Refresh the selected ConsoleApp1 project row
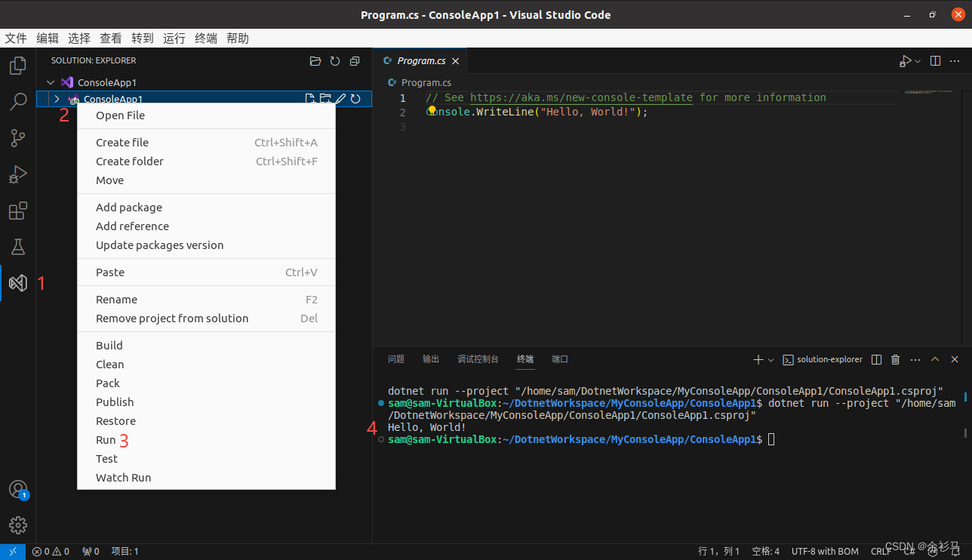 [x=355, y=99]
